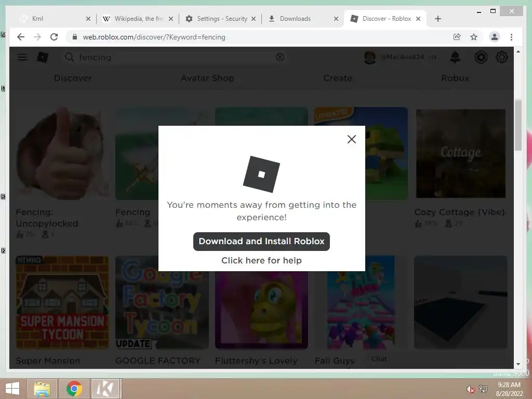Go to Robux navigation item

click(455, 78)
